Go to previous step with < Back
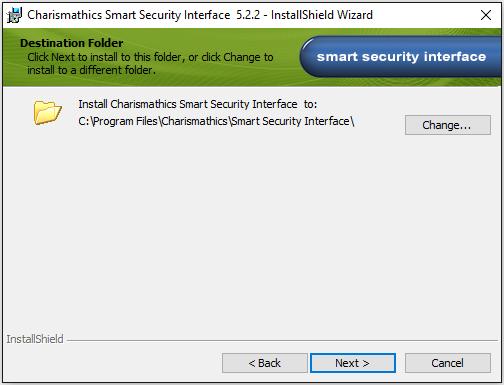The height and width of the screenshot is (385, 504). point(265,363)
